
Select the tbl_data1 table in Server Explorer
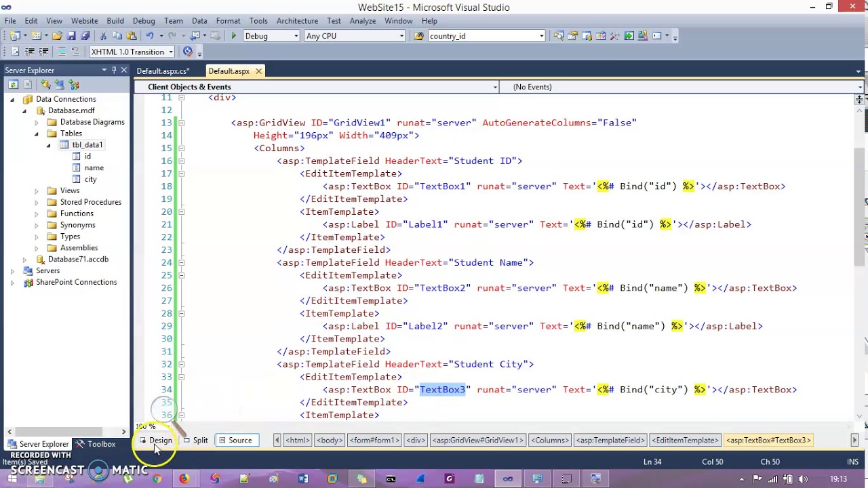click(87, 145)
